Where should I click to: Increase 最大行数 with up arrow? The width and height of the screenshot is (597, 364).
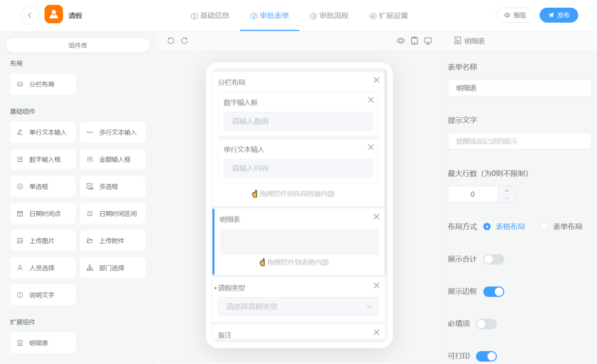[x=507, y=190]
